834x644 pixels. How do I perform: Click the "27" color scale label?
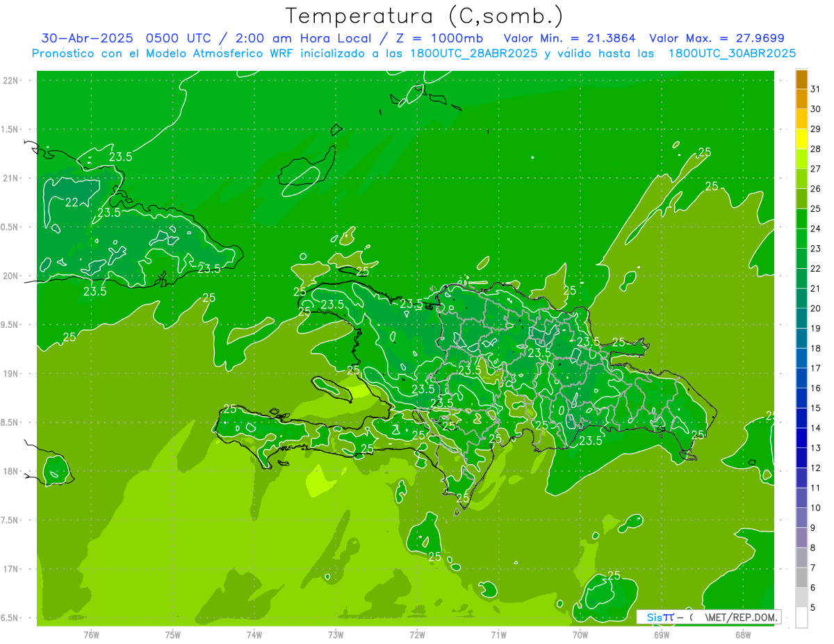(x=816, y=168)
